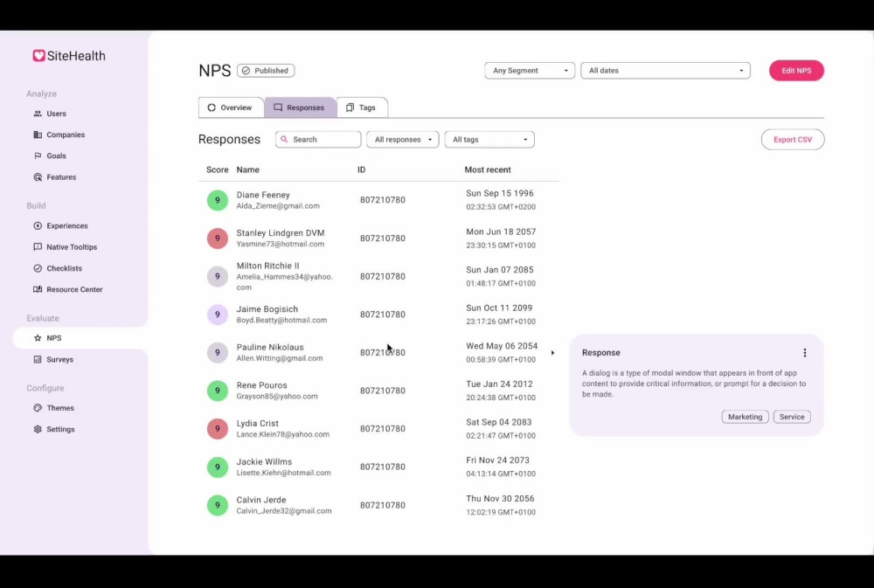Click the three-dot menu in Response card
The image size is (874, 588).
(804, 352)
